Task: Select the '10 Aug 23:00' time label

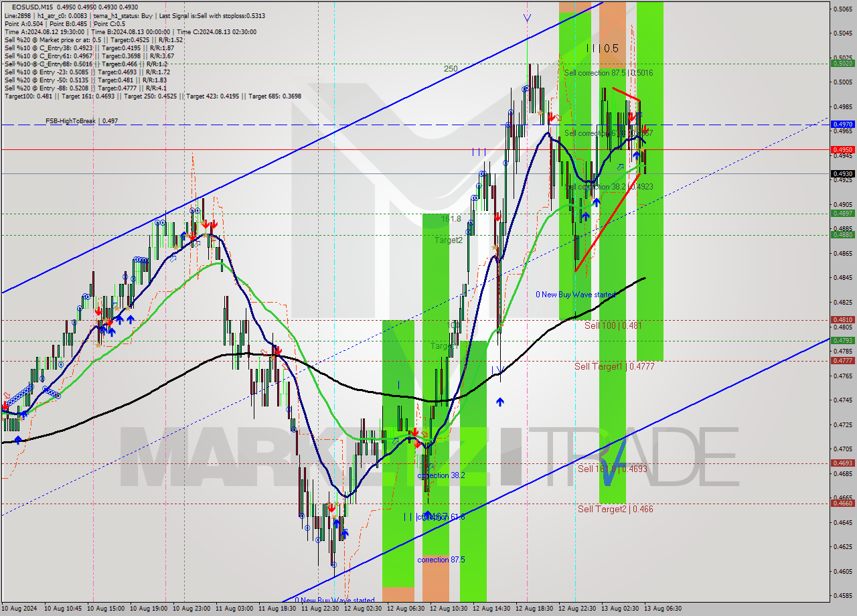Action: pyautogui.click(x=191, y=609)
